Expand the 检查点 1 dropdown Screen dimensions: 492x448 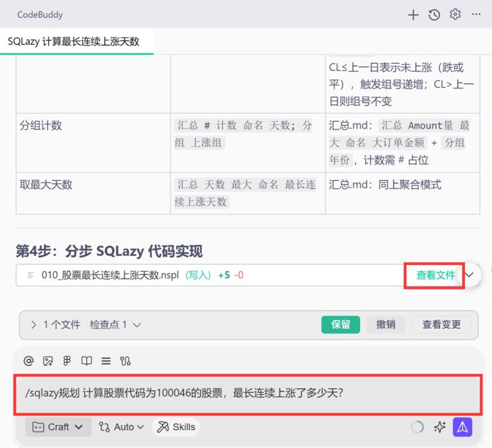click(x=115, y=324)
